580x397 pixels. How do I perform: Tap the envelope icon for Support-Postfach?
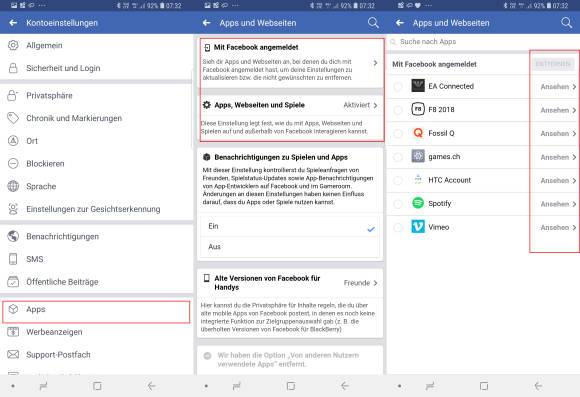pyautogui.click(x=13, y=354)
